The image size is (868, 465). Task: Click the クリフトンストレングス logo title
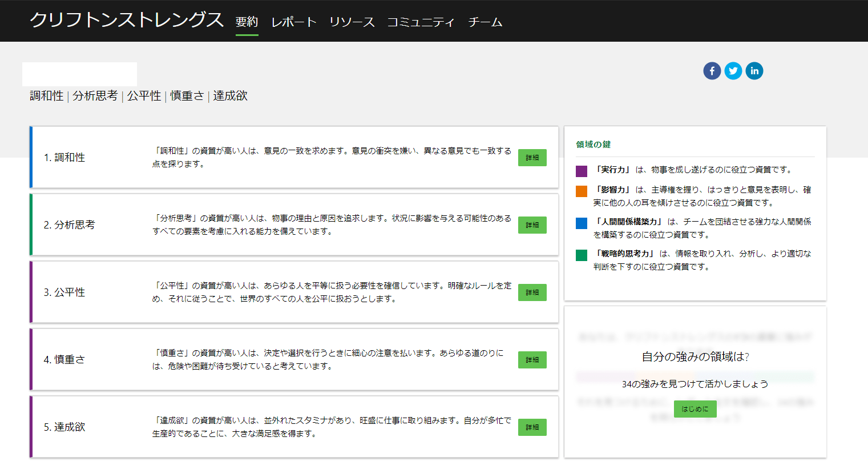pyautogui.click(x=127, y=19)
